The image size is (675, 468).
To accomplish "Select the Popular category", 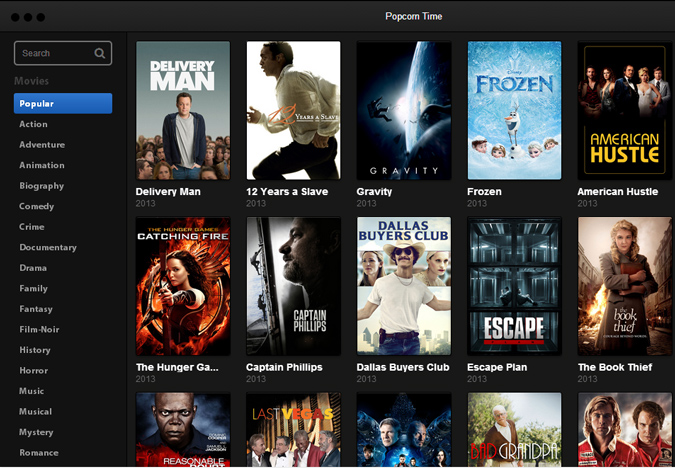I will (x=63, y=104).
